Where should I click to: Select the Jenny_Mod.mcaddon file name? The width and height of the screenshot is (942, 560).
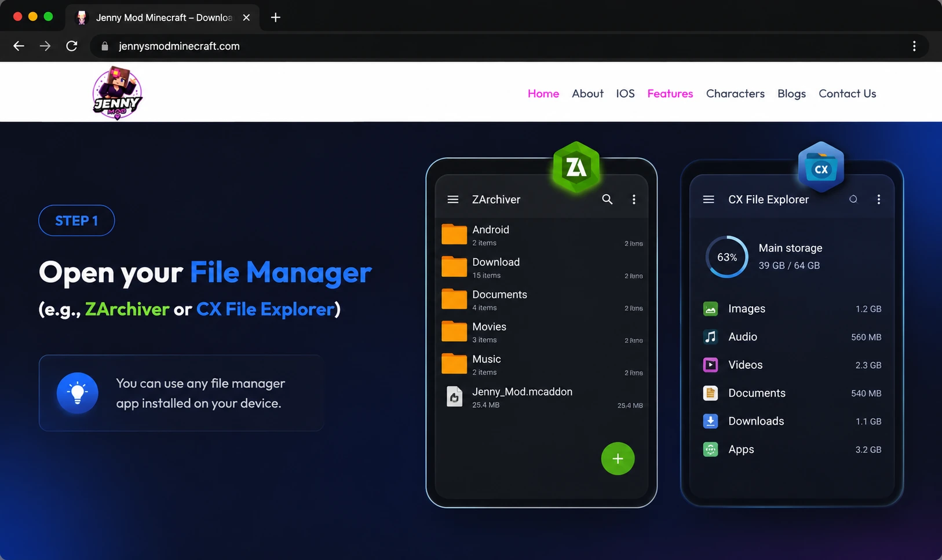pos(522,391)
